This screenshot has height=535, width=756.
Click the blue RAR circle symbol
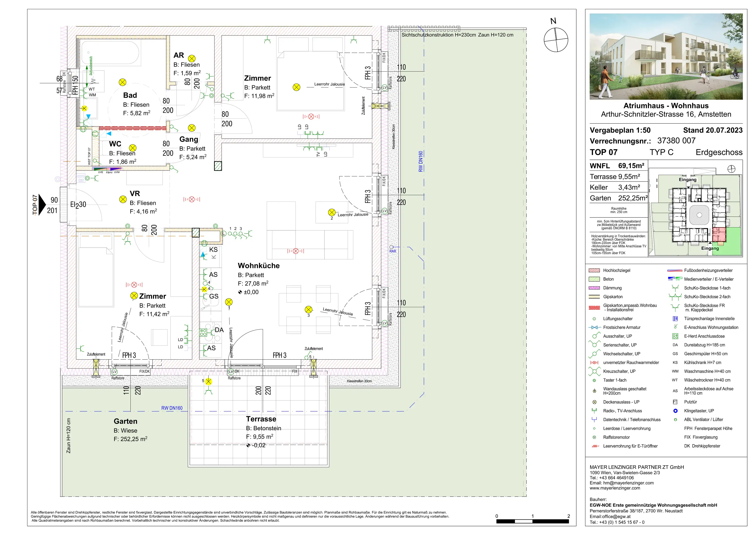coord(391,247)
